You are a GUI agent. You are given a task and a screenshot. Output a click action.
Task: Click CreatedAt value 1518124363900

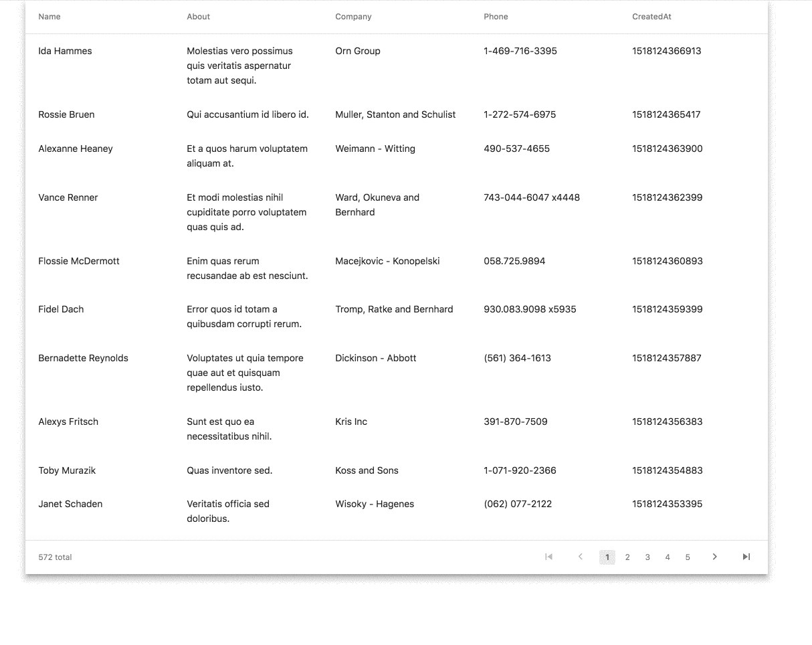click(668, 149)
